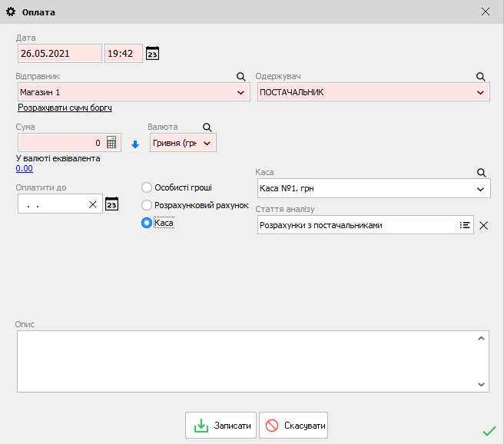Close the Оплата dialog window
Image resolution: width=504 pixels, height=444 pixels.
[486, 12]
